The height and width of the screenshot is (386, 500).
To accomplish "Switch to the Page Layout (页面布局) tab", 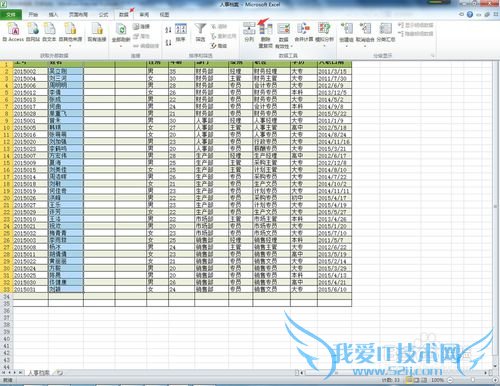I will pyautogui.click(x=78, y=15).
